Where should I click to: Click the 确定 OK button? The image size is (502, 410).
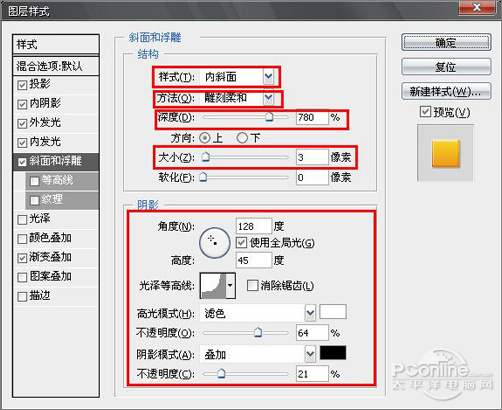[446, 43]
